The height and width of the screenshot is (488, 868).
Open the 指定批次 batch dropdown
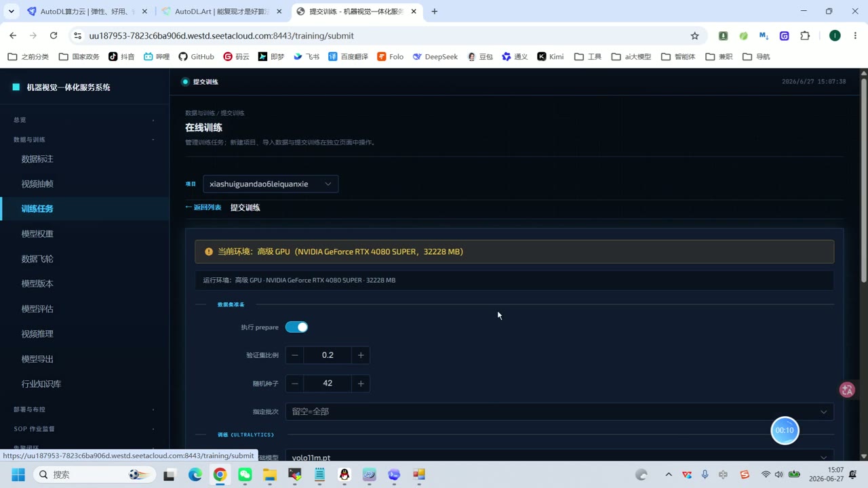click(x=559, y=411)
